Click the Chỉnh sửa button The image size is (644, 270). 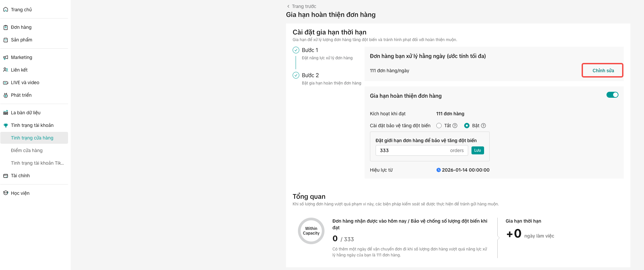click(603, 71)
